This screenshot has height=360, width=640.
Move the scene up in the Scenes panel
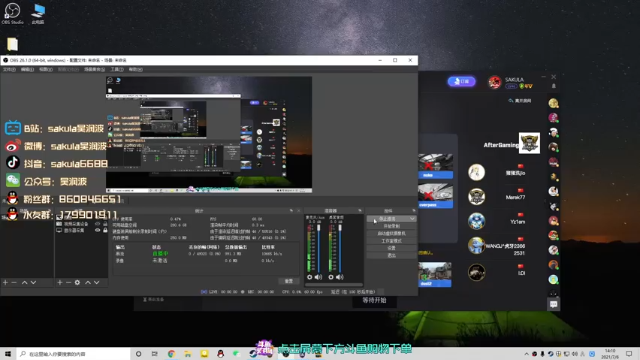pyautogui.click(x=24, y=282)
